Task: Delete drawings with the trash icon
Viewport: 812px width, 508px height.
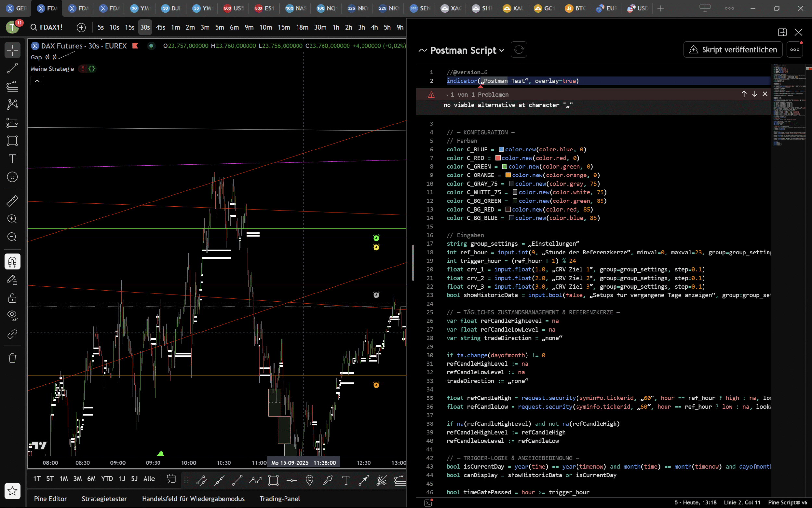Action: 12,358
